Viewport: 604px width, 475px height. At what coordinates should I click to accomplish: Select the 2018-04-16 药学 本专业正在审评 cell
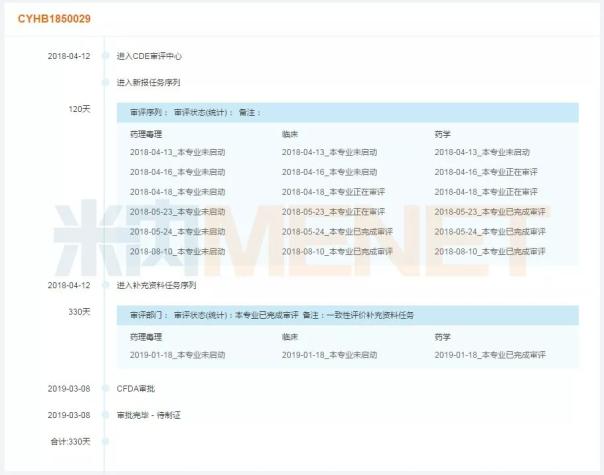click(485, 172)
